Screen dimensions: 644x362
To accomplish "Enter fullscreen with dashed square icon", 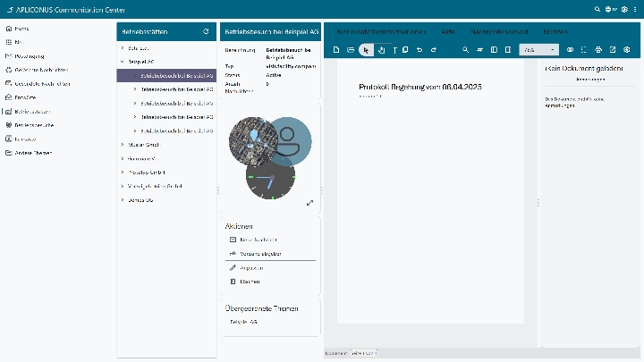I will pos(583,50).
